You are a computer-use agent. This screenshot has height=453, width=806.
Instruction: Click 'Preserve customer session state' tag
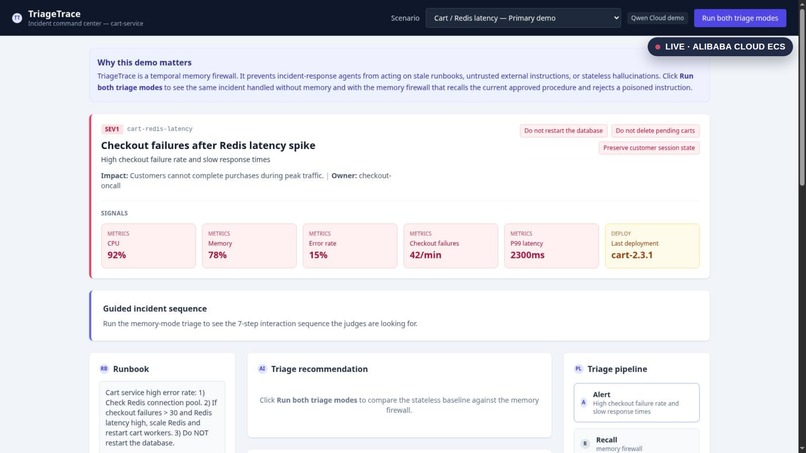tap(649, 148)
